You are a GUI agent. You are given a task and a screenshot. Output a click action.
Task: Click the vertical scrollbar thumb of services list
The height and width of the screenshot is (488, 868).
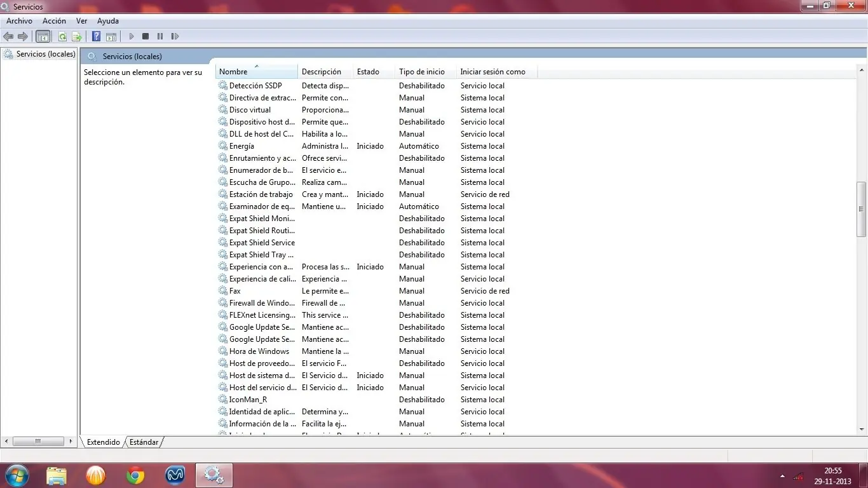[862, 208]
